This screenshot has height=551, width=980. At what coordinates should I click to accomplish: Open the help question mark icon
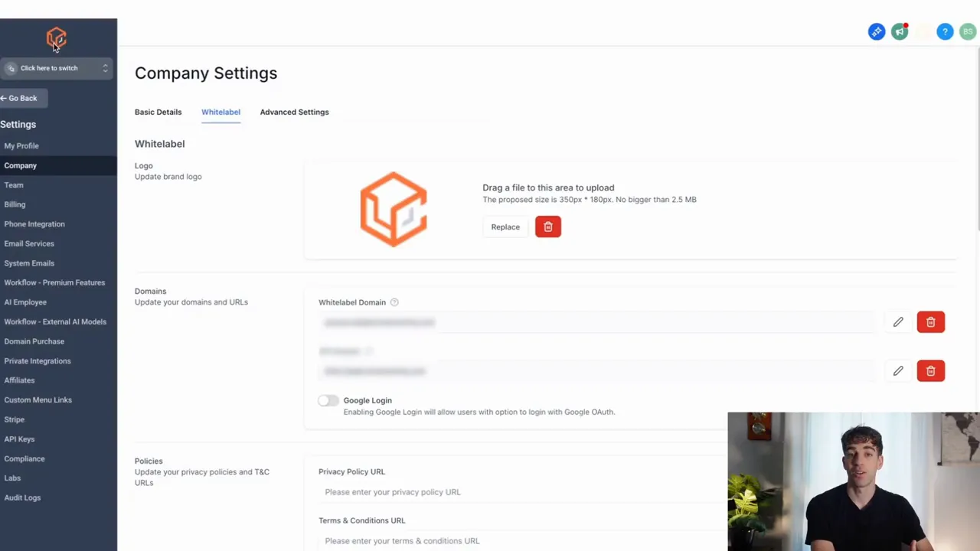pos(945,31)
